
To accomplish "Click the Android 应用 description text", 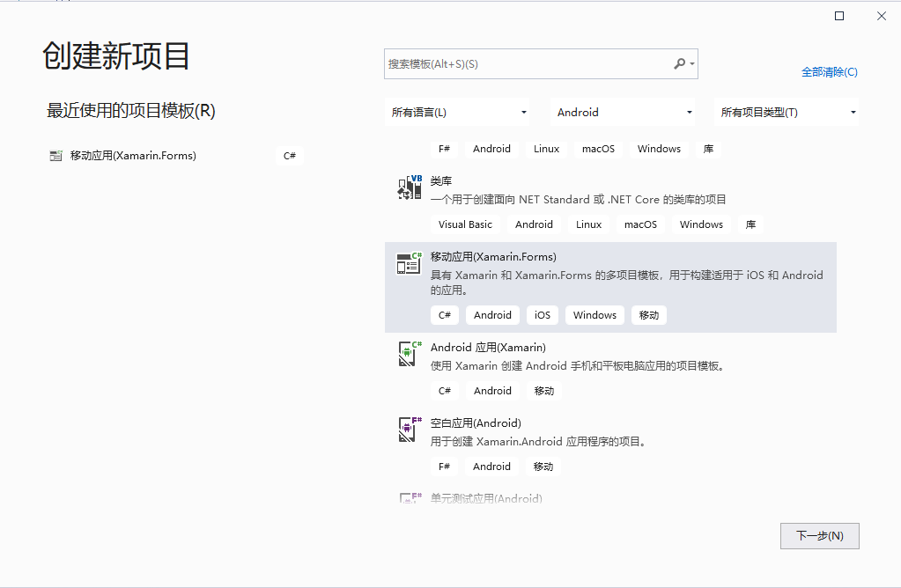I will tap(578, 366).
